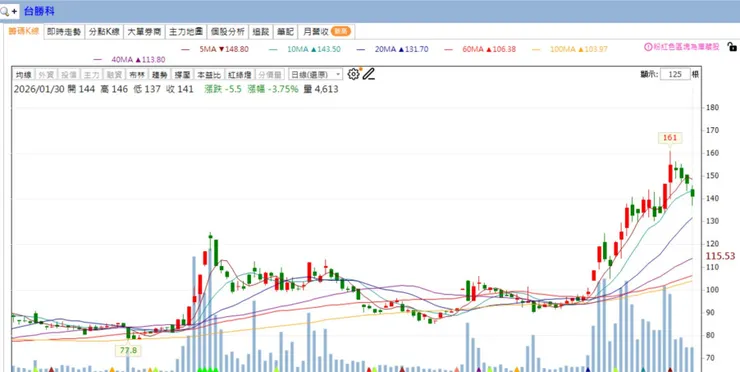This screenshot has width=740, height=372.
Task: Click the 161 high price label
Action: (670, 138)
